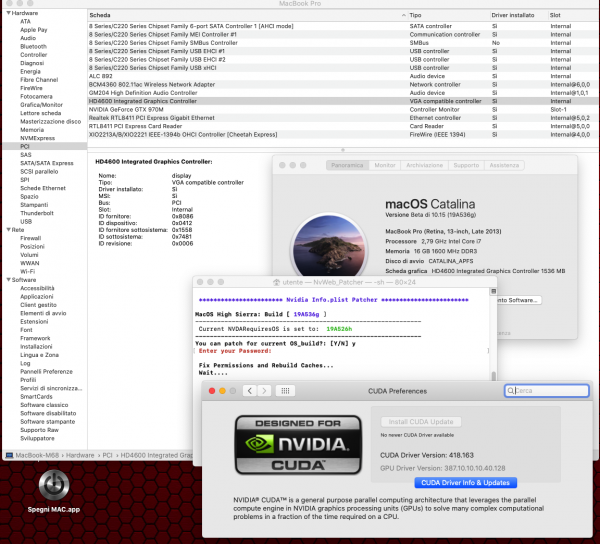Viewport: 600px width, 544px height.
Task: Select Thunderbolt in sidebar
Action: pyautogui.click(x=37, y=213)
